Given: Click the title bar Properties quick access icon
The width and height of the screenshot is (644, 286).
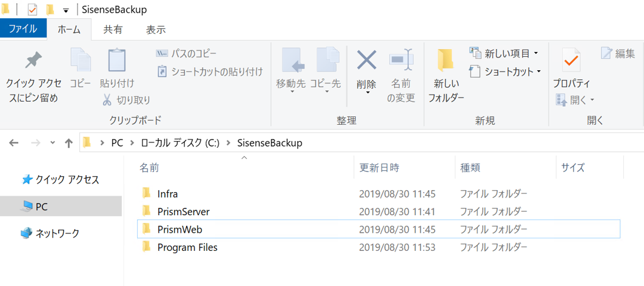Looking at the screenshot, I should (33, 10).
